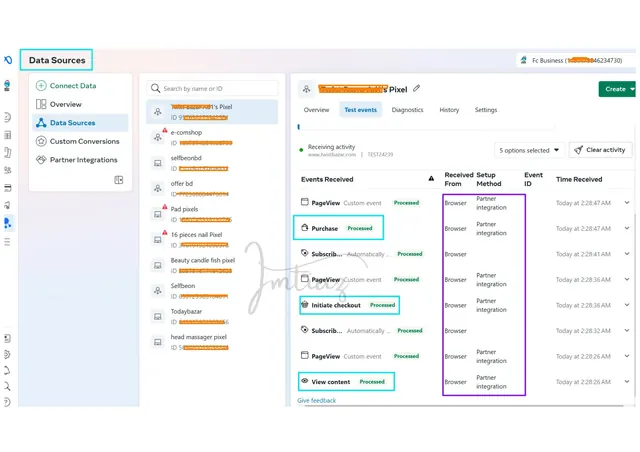The height and width of the screenshot is (452, 640).
Task: Click the 'Time Received' column header
Action: [x=579, y=179]
